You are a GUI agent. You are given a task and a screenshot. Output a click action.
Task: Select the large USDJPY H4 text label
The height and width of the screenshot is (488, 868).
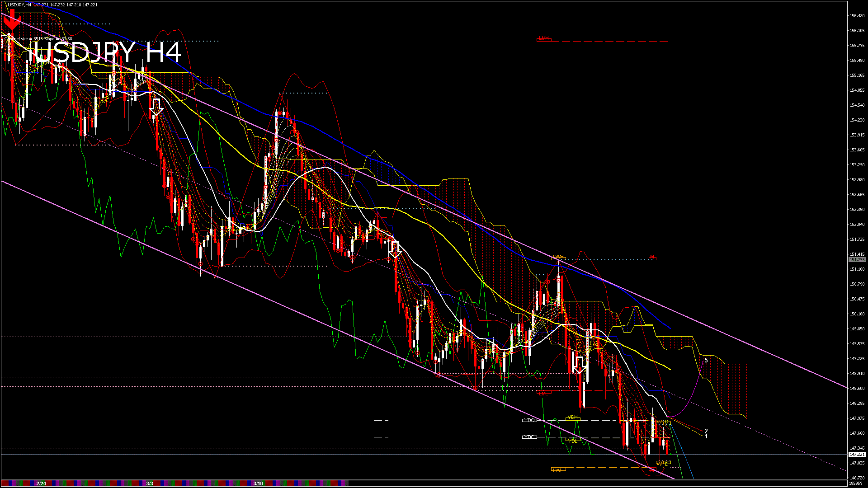108,53
